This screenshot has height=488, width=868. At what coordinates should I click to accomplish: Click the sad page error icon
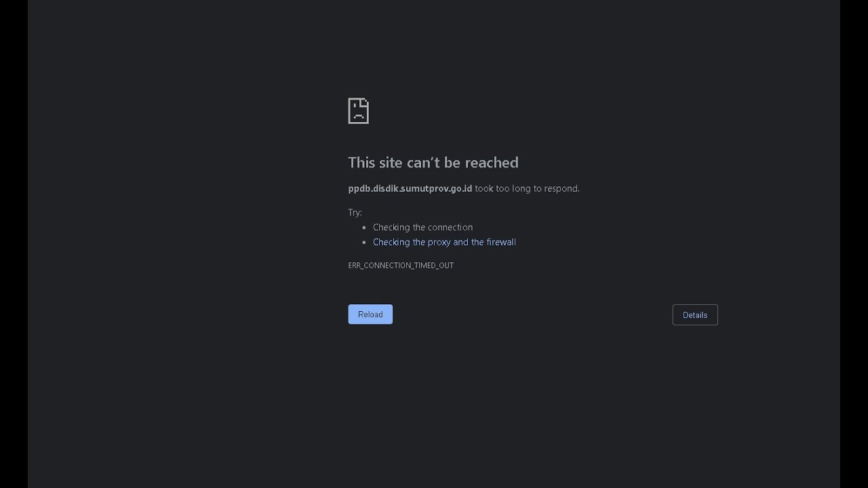coord(358,110)
